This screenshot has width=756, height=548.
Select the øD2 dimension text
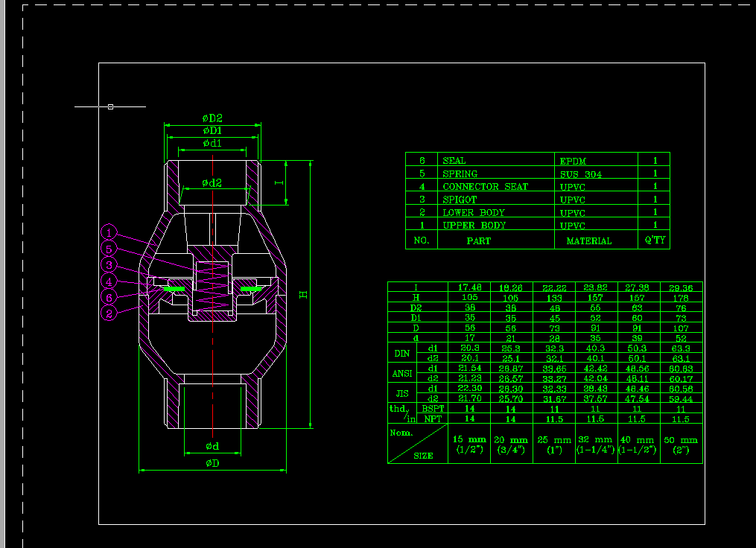pyautogui.click(x=212, y=118)
